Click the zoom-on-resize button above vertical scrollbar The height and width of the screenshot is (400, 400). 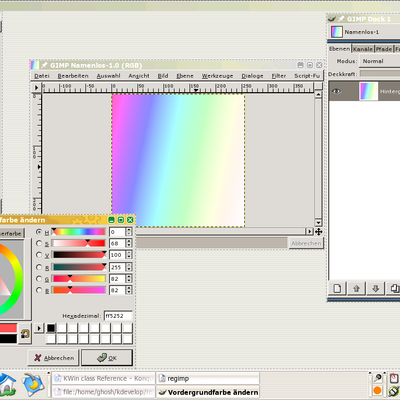point(318,86)
